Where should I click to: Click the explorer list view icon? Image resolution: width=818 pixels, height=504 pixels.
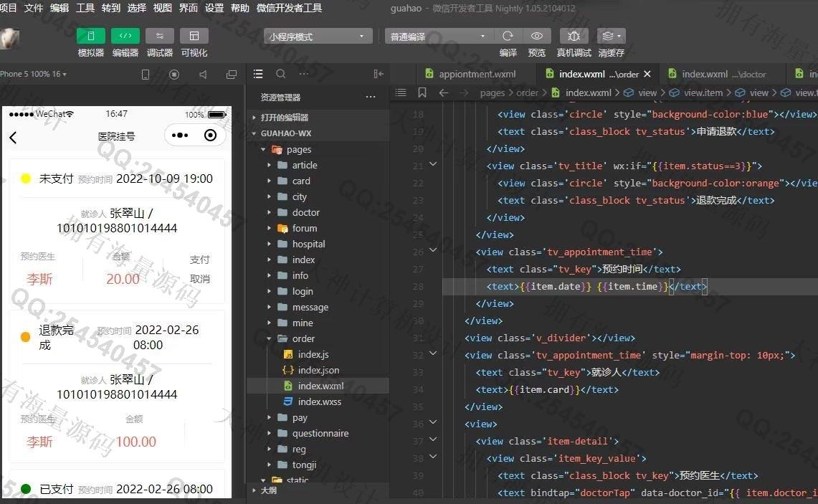click(x=257, y=74)
